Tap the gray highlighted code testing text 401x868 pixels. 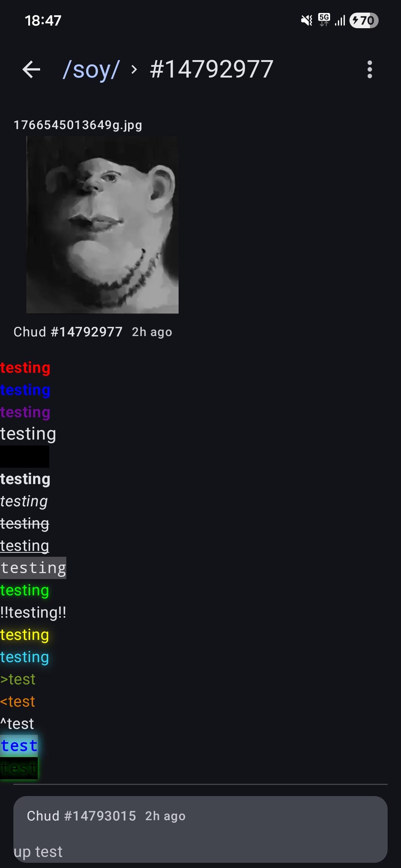point(33,568)
